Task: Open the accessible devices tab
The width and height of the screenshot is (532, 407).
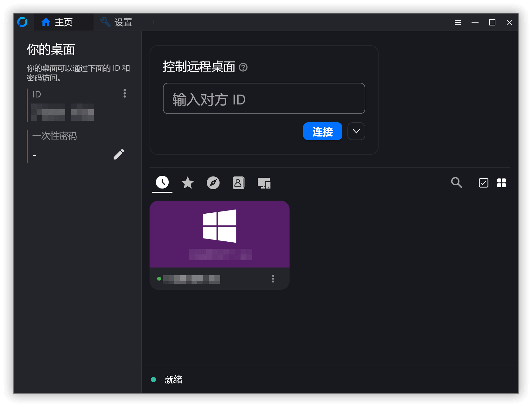Action: click(x=264, y=183)
